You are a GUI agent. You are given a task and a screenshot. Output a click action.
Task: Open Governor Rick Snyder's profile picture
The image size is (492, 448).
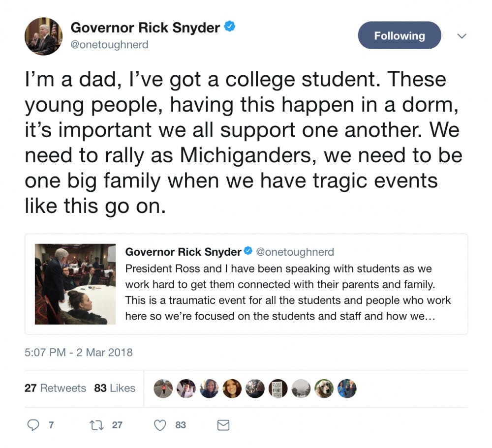(44, 36)
